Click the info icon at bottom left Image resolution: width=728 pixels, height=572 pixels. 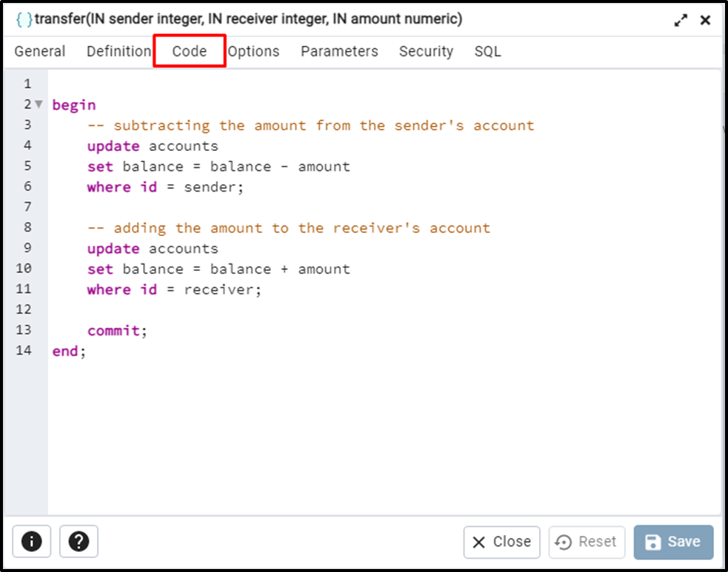[x=31, y=542]
